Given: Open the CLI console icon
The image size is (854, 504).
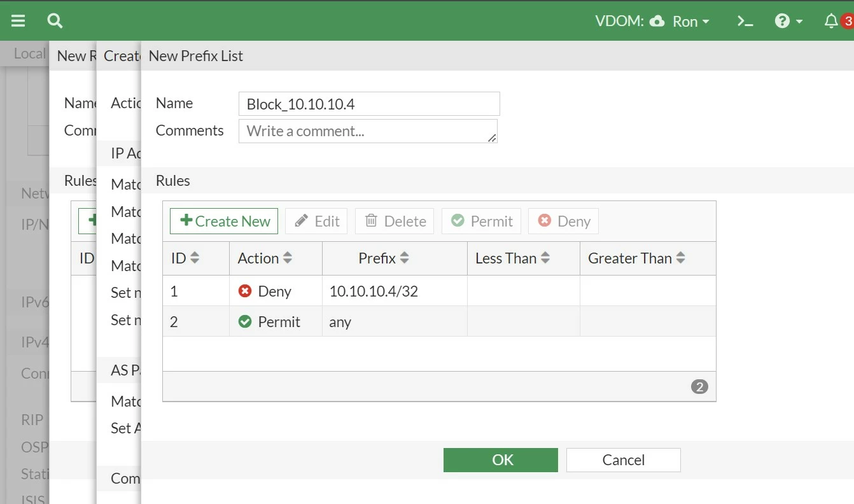Looking at the screenshot, I should [745, 21].
